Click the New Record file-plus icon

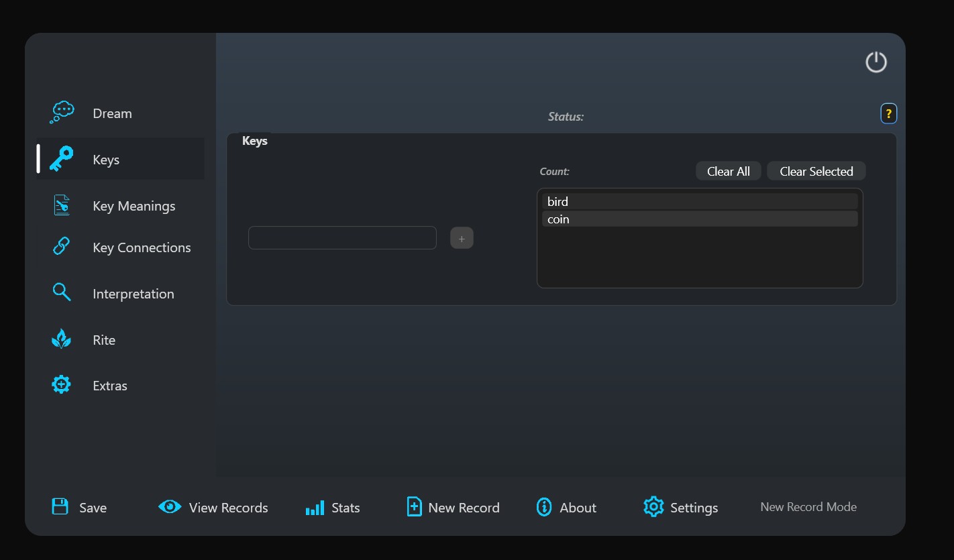(x=415, y=506)
